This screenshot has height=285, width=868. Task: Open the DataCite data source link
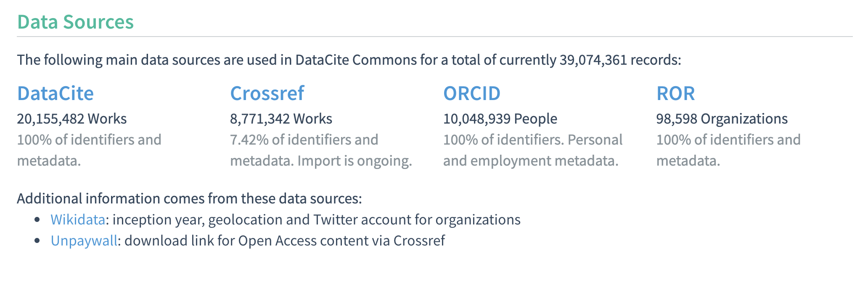click(x=55, y=93)
